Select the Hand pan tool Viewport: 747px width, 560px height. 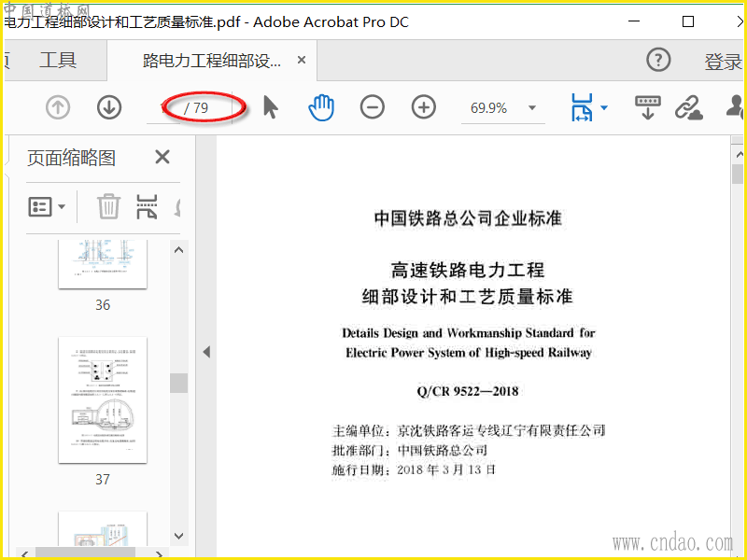[x=321, y=107]
